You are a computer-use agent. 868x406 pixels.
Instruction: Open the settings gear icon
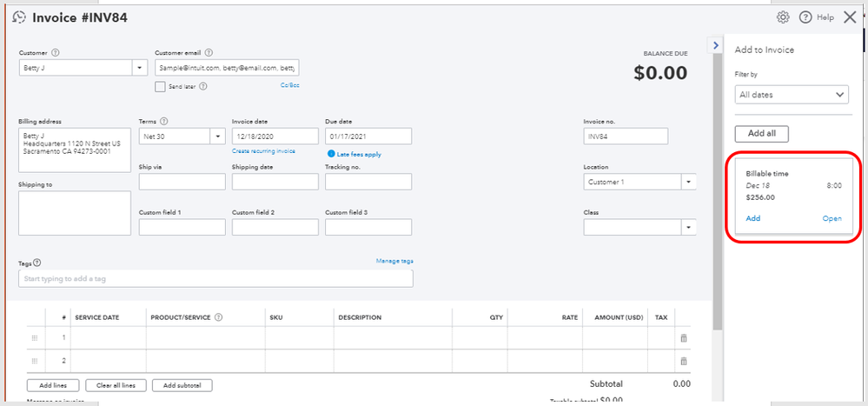(x=783, y=17)
